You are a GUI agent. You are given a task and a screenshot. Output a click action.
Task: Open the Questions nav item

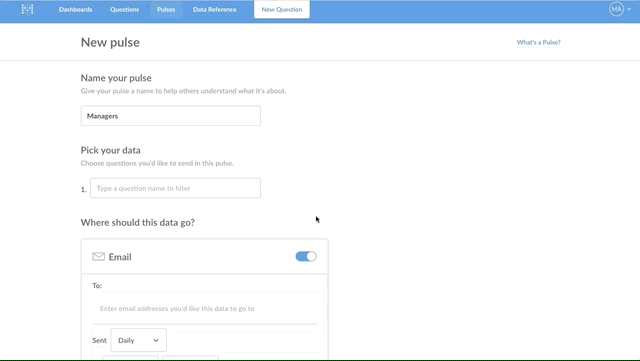[124, 9]
